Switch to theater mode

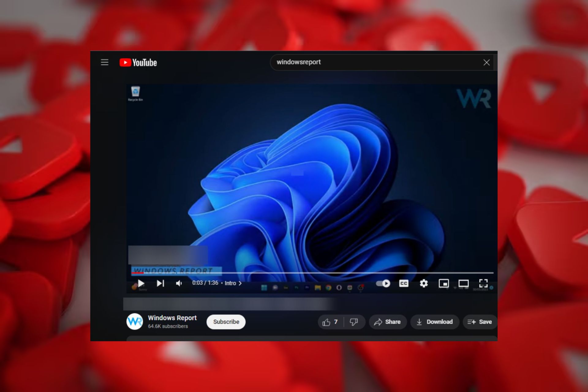click(x=463, y=283)
